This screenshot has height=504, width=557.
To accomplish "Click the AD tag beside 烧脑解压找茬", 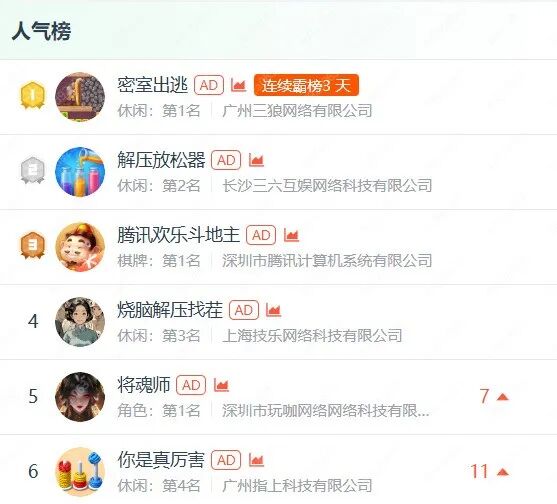I will point(244,310).
